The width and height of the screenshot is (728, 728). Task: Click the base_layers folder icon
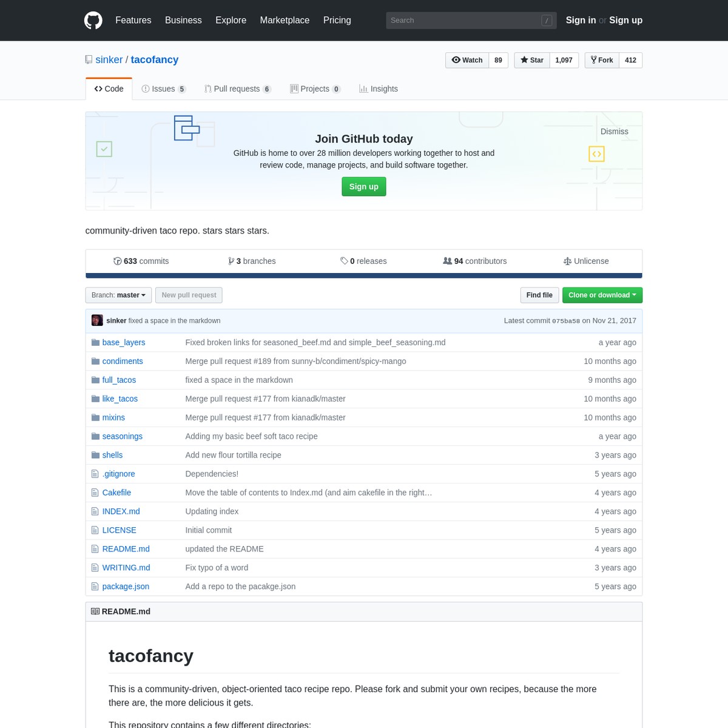click(95, 342)
